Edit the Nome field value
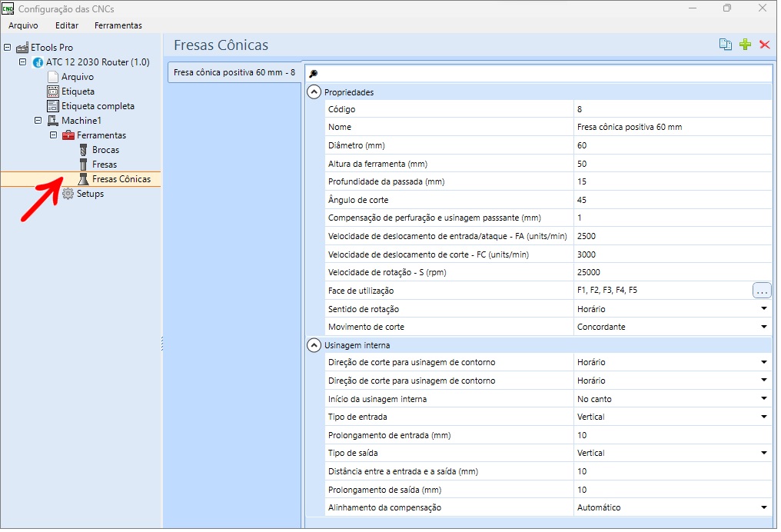Screen dimensions: 781x532 point(673,127)
